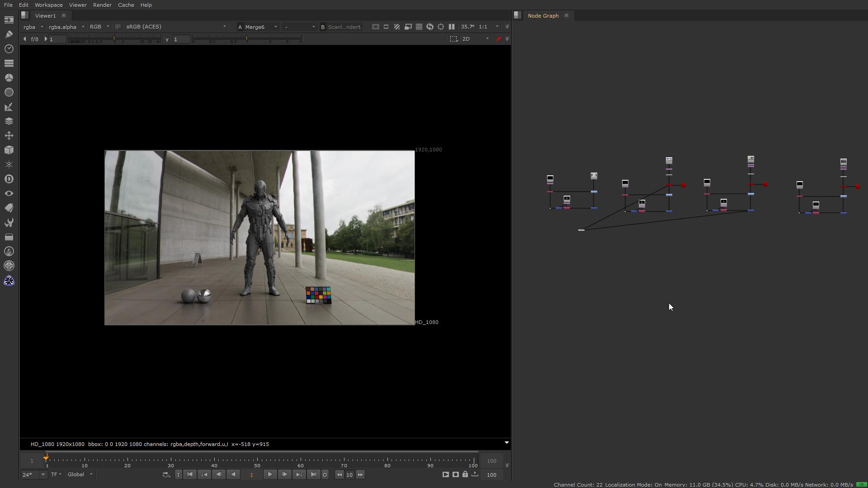
Task: Enable the region of interest selection toggle
Action: 454,39
